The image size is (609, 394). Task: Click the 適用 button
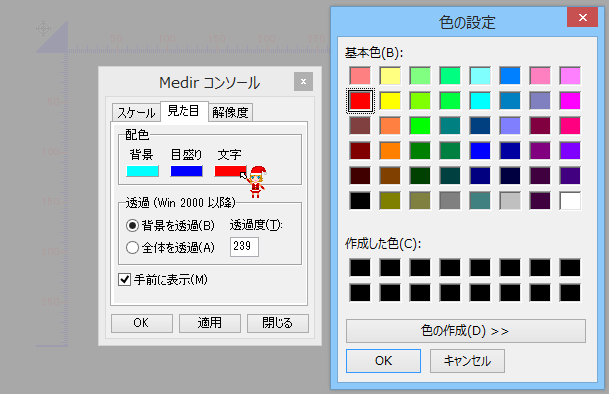[210, 323]
